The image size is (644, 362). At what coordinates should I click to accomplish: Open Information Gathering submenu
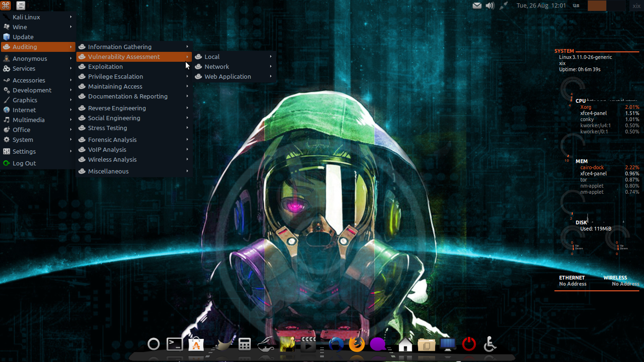tap(134, 47)
